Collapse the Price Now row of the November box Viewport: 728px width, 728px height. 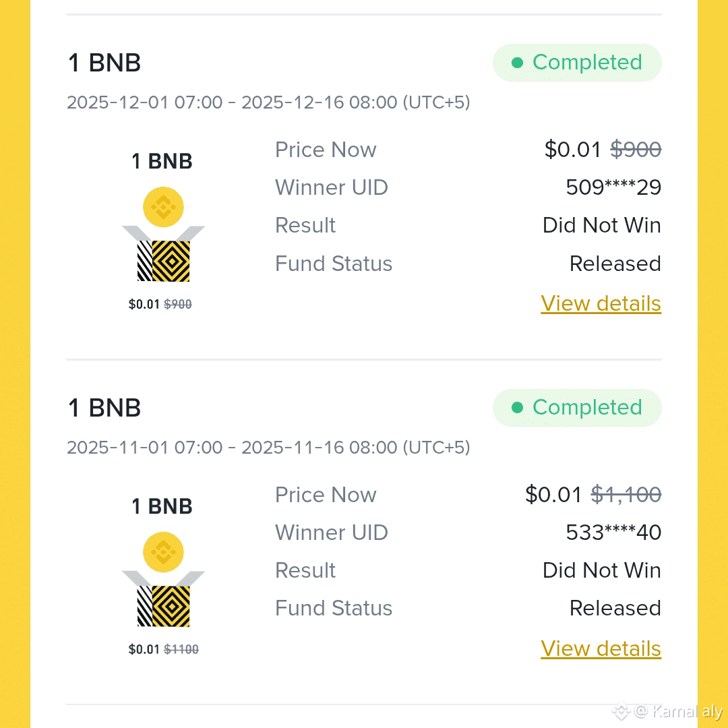326,494
